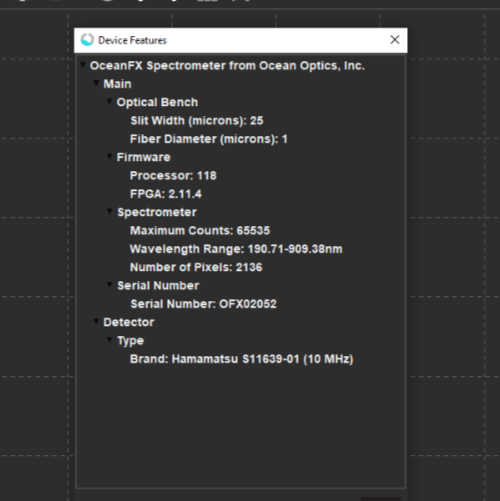The image size is (500, 501).
Task: Collapse the Spectrometer node
Action: coord(109,211)
